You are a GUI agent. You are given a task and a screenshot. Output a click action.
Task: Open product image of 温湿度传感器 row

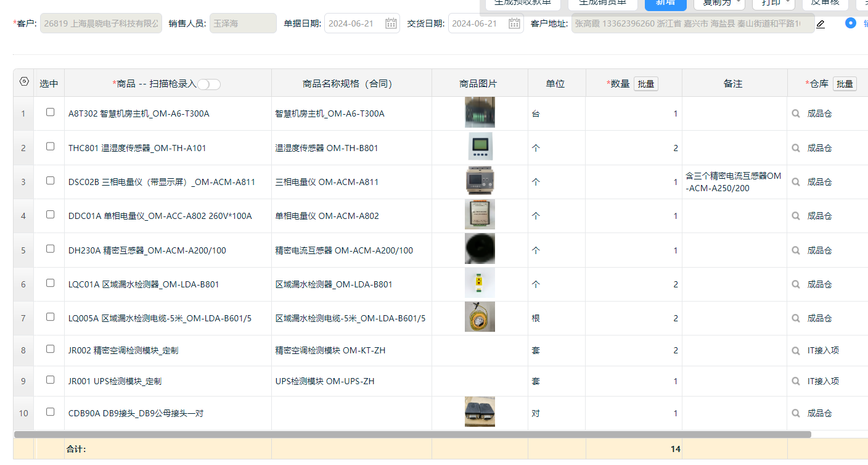480,146
